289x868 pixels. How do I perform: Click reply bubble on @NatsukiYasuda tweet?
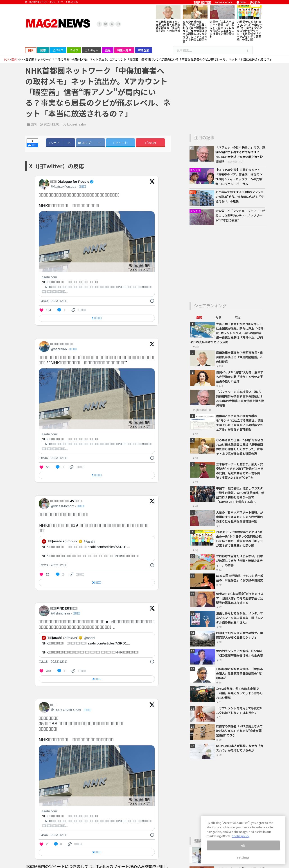59,310
